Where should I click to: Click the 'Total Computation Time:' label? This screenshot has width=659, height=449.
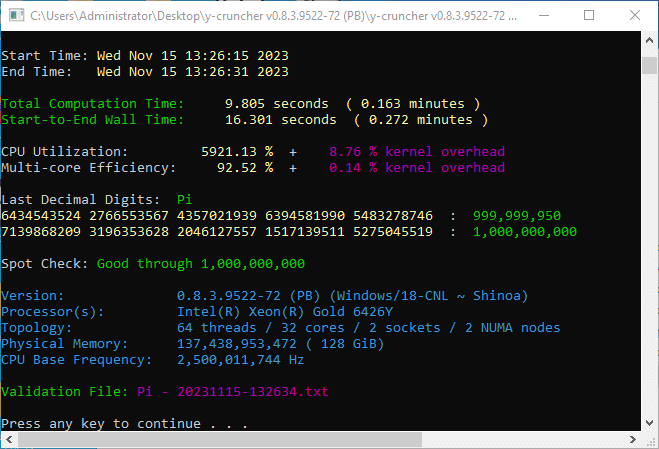(x=92, y=103)
